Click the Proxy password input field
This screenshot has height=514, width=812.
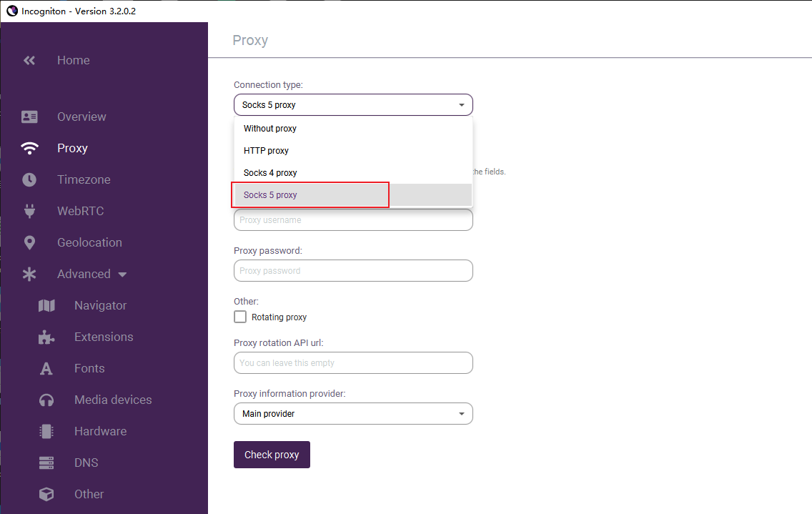(353, 271)
